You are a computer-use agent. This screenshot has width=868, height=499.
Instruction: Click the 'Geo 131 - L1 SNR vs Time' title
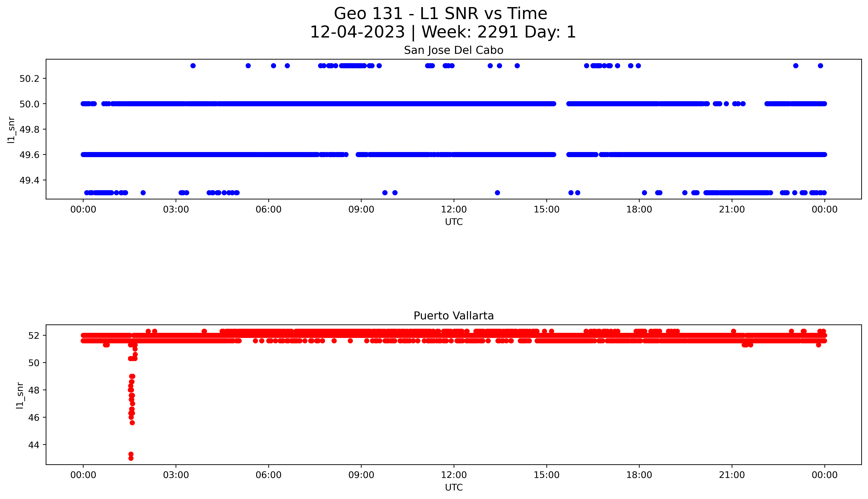(440, 14)
